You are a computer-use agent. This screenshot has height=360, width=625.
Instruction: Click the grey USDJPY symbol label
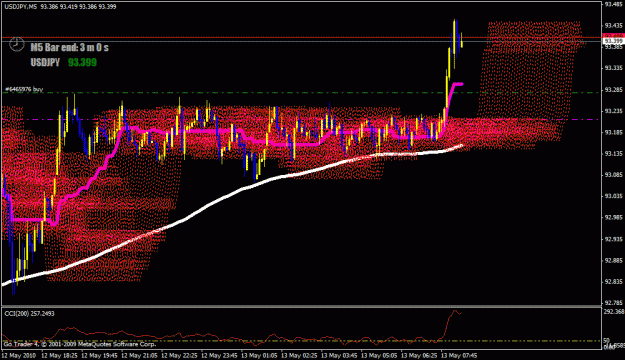pyautogui.click(x=45, y=62)
